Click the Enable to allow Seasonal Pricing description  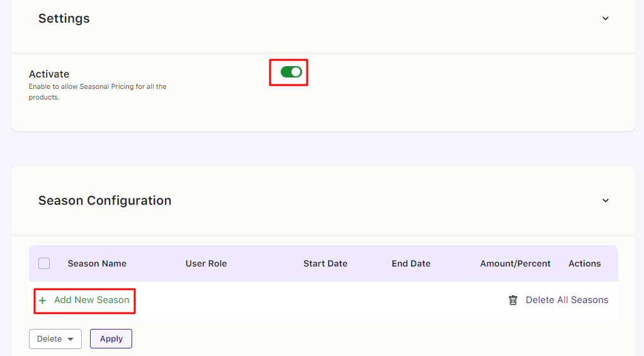[98, 91]
